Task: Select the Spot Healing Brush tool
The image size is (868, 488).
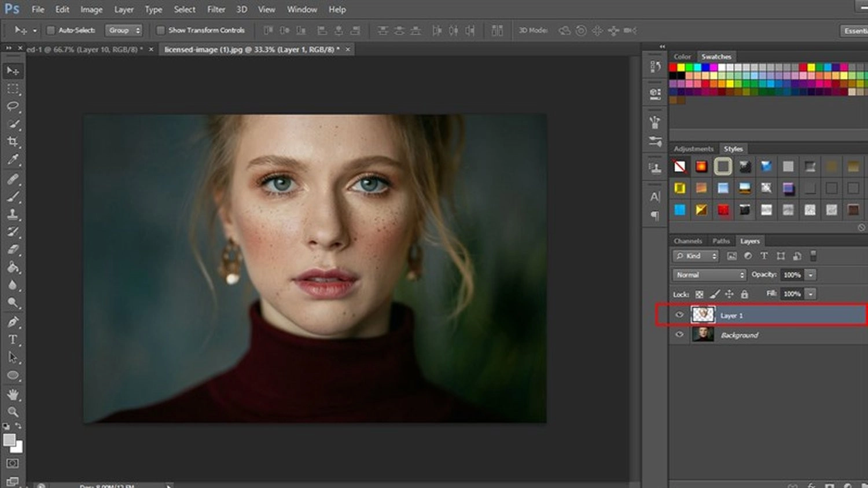Action: pos(13,179)
